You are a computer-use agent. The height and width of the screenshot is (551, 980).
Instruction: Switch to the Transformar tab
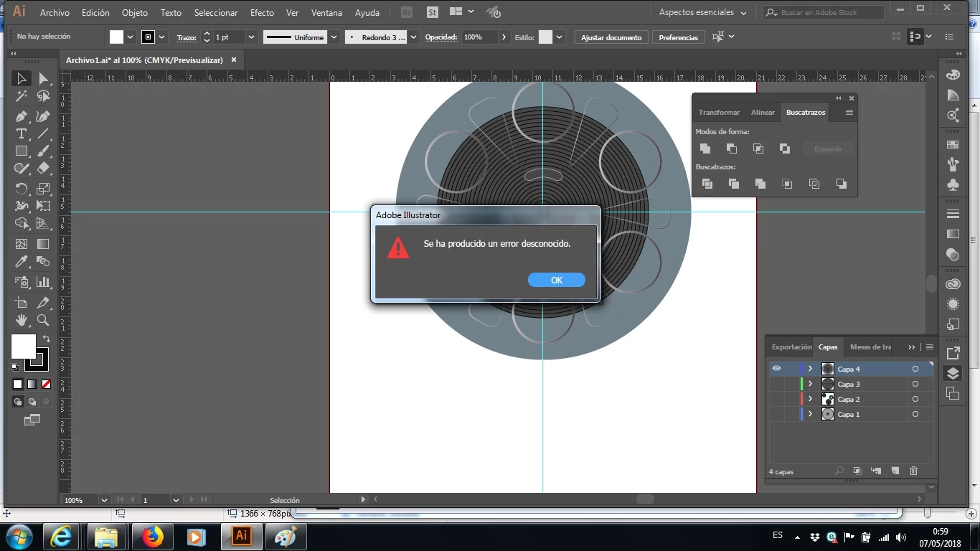719,112
